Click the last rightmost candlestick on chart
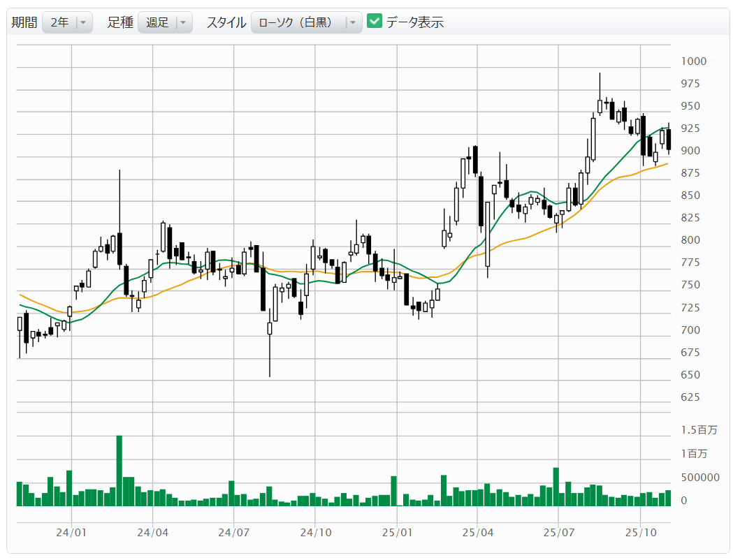Viewport: 740px width, 560px height. click(669, 140)
